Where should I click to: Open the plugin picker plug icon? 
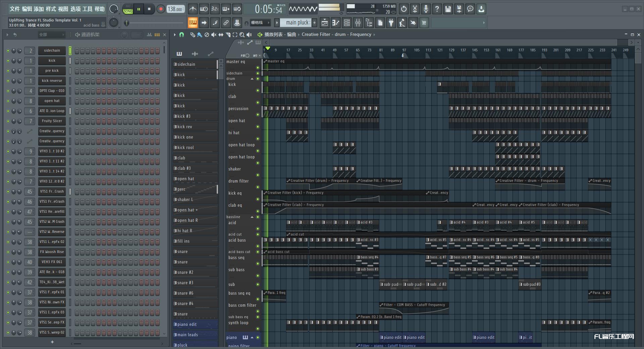pos(391,23)
